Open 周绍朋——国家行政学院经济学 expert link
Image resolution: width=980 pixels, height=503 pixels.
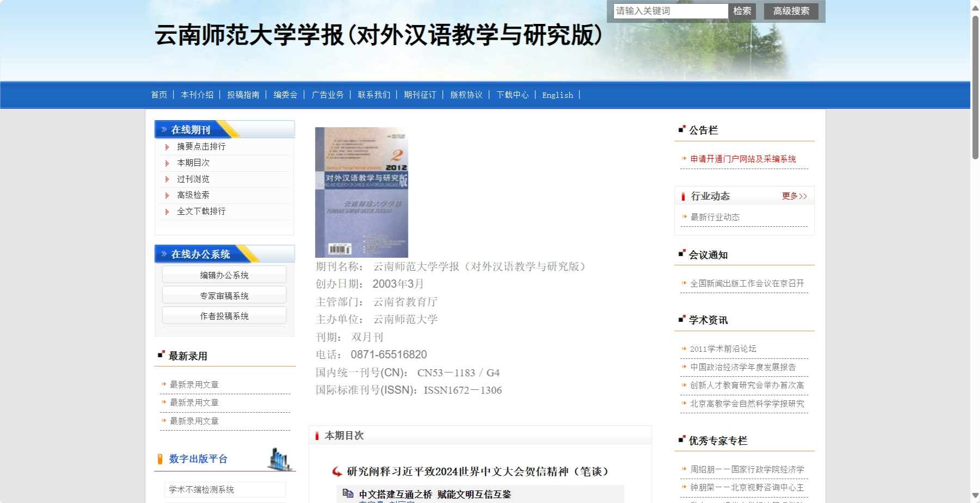(747, 469)
